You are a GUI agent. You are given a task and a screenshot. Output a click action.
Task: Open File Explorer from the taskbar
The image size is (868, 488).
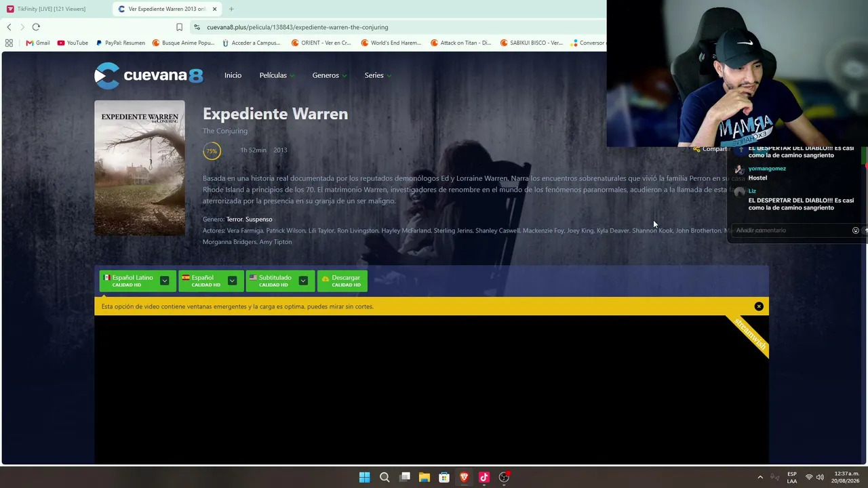[425, 477]
